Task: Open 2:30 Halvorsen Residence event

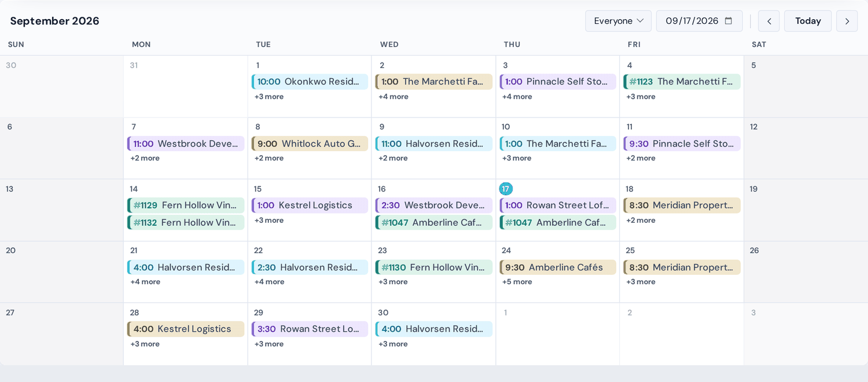Action: click(x=310, y=267)
